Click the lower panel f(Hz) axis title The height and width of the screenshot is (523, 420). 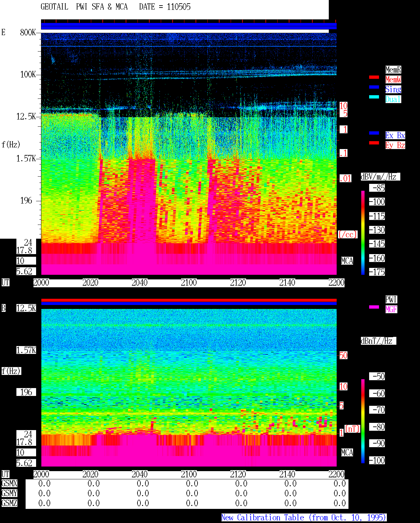click(11, 371)
